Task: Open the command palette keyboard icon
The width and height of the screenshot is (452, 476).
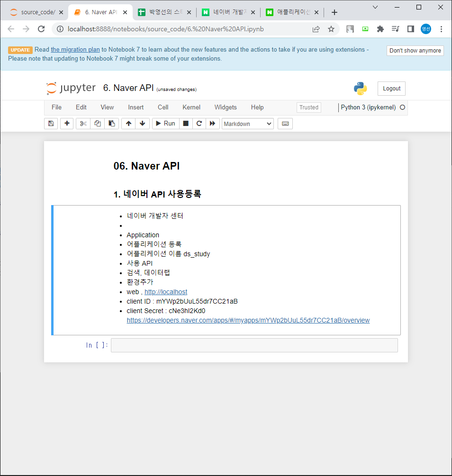Action: (x=285, y=124)
